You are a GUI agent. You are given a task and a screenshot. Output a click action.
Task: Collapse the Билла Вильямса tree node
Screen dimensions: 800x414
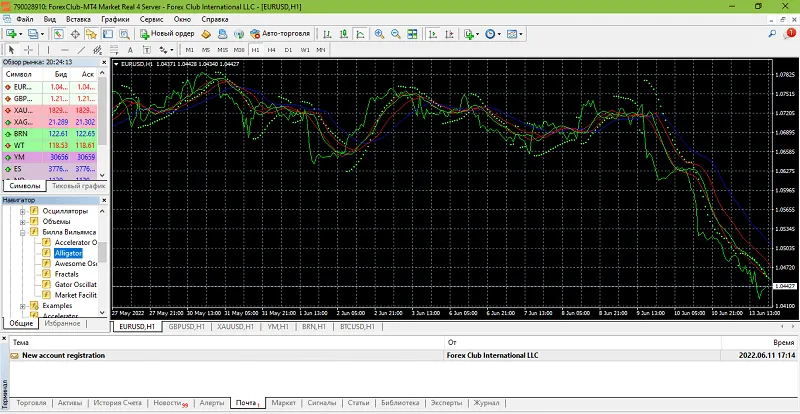(22, 232)
